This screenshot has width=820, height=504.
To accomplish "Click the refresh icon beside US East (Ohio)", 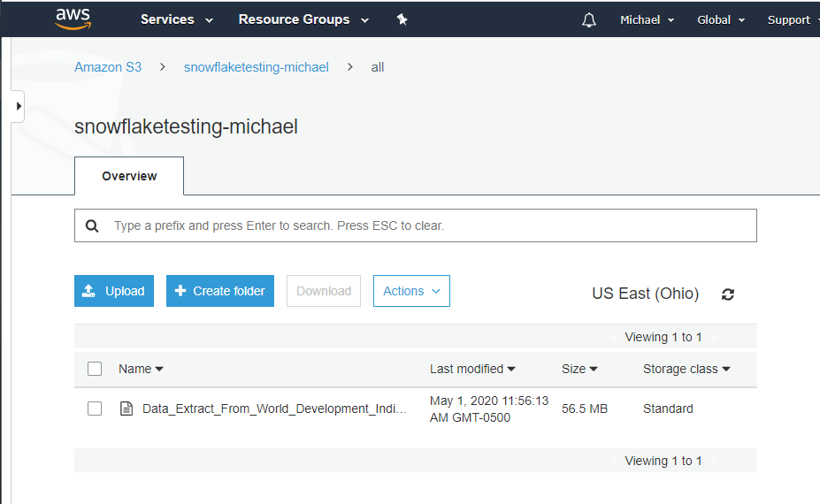I will (x=728, y=294).
